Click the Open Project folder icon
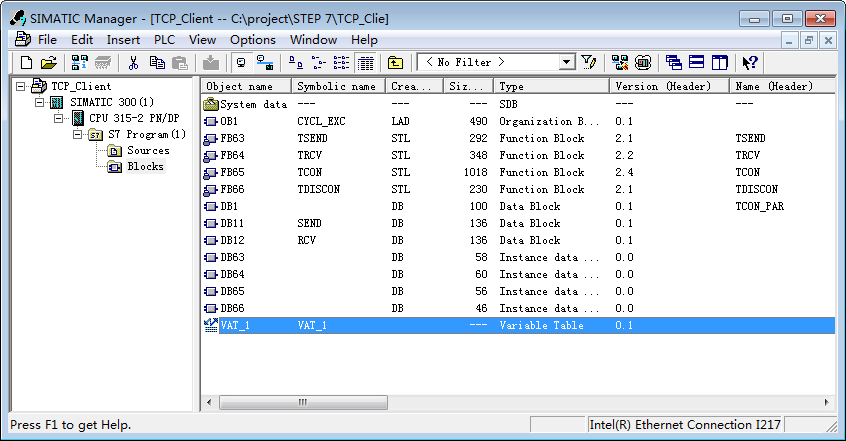Viewport: 846px width, 441px height. 48,63
